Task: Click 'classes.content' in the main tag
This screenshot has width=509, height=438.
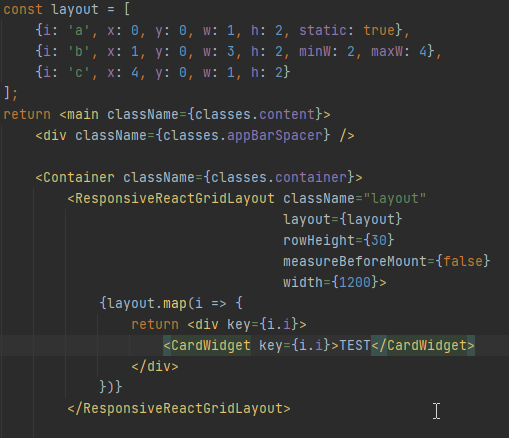Action: pyautogui.click(x=255, y=114)
